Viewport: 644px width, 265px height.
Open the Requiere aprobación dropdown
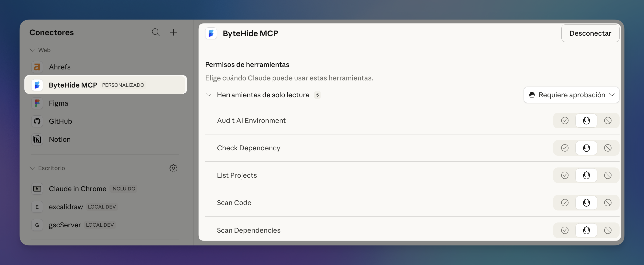[x=571, y=95]
